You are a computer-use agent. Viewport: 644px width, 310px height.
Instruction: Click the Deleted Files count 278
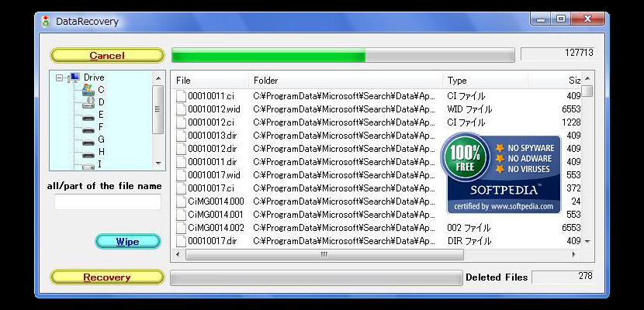tap(563, 277)
